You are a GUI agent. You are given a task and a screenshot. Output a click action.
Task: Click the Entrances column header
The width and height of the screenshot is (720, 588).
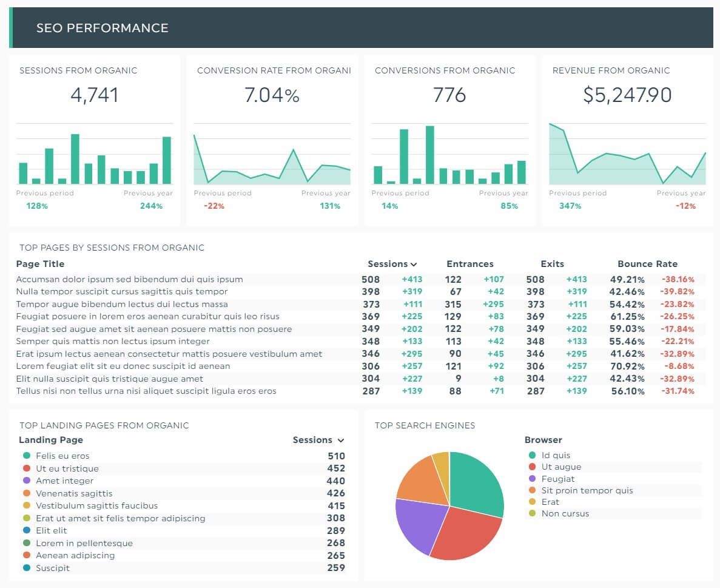coord(470,264)
